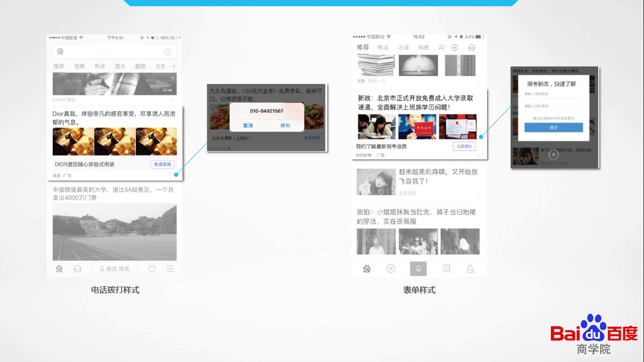Open the red certificate thumbnail

pyautogui.click(x=417, y=127)
